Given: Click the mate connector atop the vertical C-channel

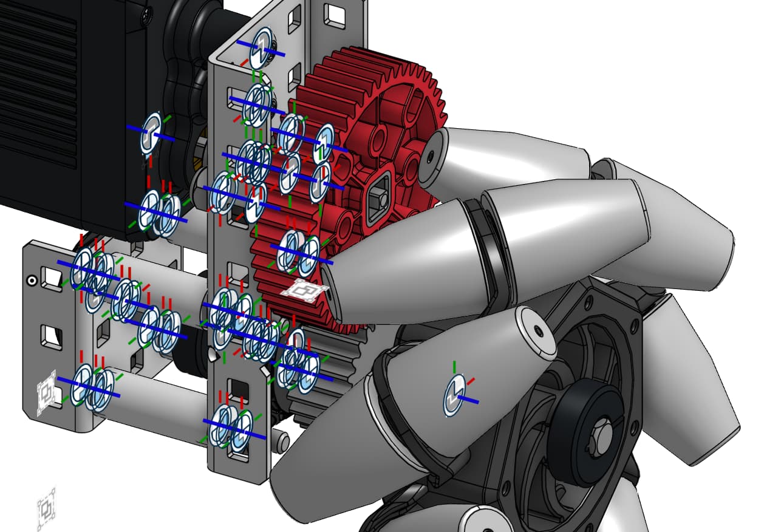Looking at the screenshot, I should coord(262,49).
